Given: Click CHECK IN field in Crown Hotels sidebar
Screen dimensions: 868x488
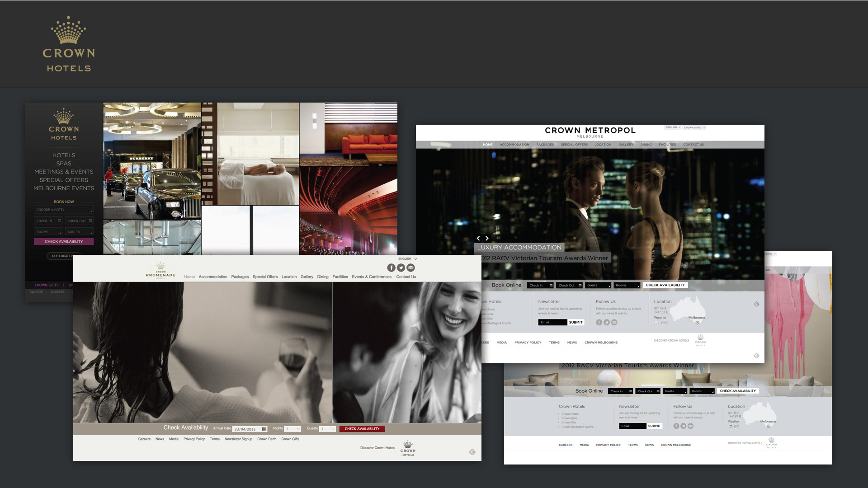Looking at the screenshot, I should [x=48, y=221].
